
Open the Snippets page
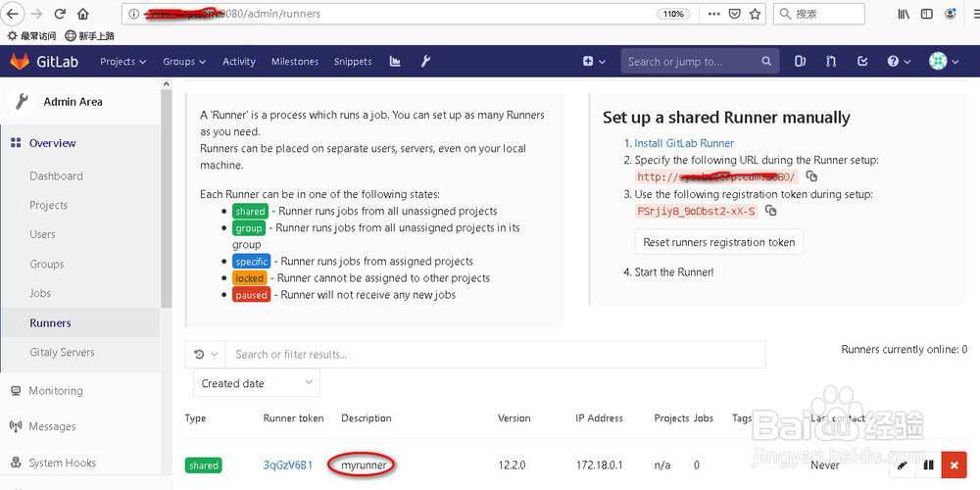(x=353, y=61)
